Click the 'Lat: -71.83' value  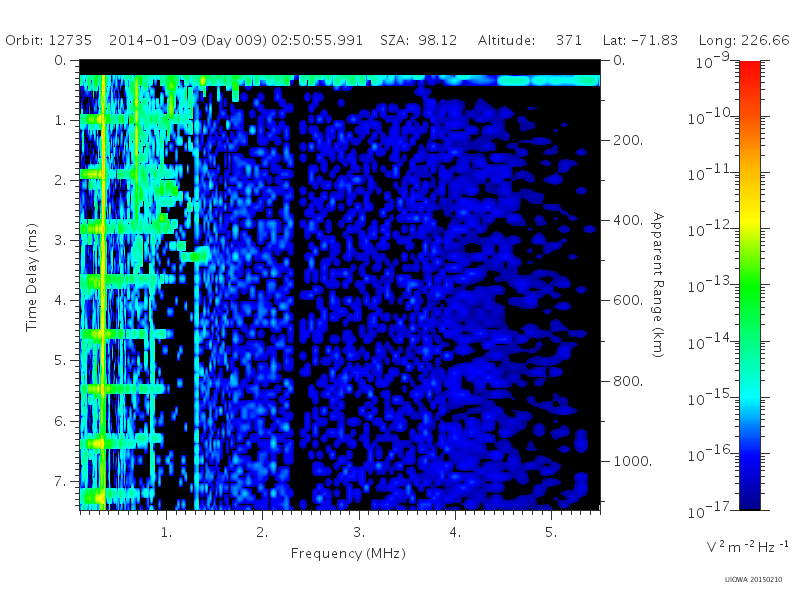tap(640, 40)
